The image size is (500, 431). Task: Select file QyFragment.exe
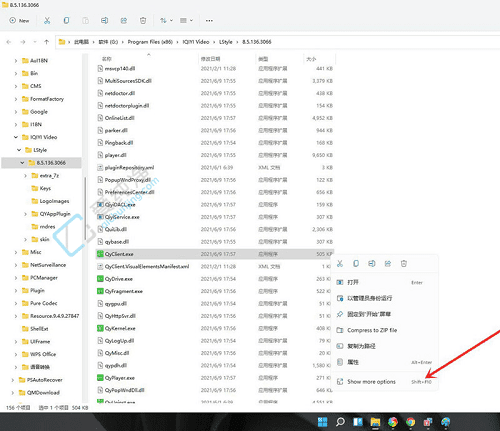213,291
